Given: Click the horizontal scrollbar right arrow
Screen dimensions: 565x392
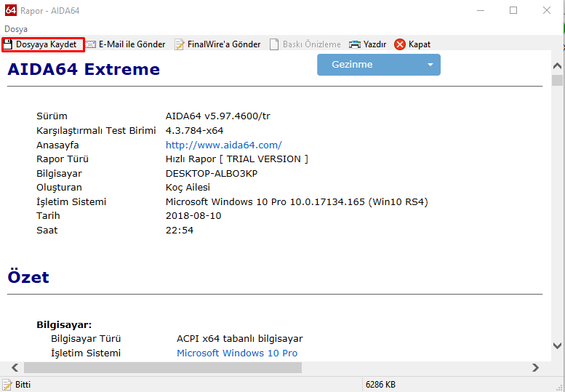Looking at the screenshot, I should [x=535, y=367].
